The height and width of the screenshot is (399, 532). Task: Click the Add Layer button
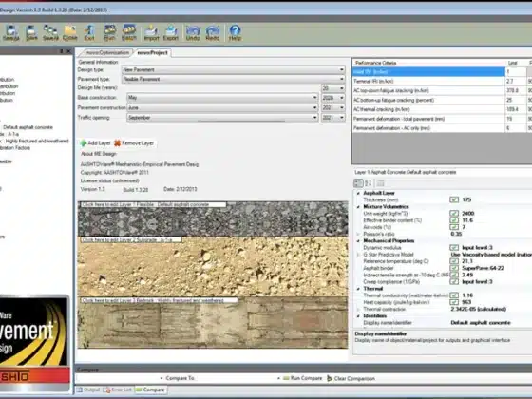95,143
